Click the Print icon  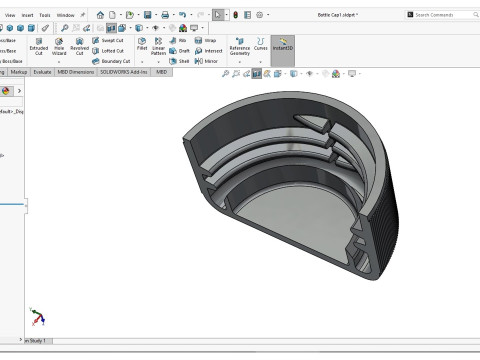pyautogui.click(x=165, y=15)
